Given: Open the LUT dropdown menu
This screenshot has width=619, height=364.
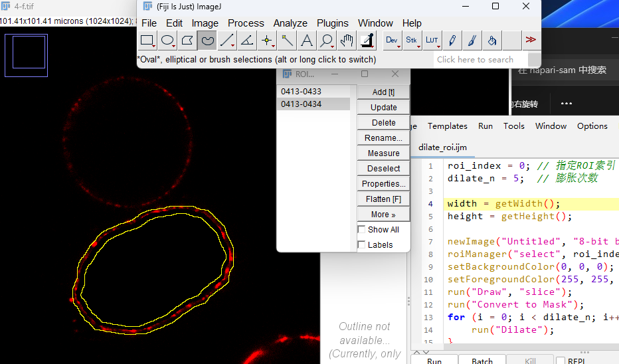Looking at the screenshot, I should tap(432, 41).
